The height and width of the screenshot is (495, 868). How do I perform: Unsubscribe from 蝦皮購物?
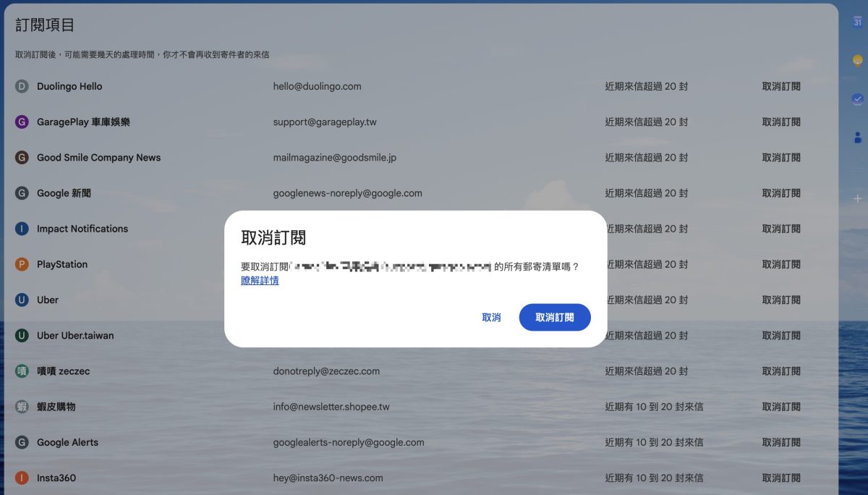(781, 407)
